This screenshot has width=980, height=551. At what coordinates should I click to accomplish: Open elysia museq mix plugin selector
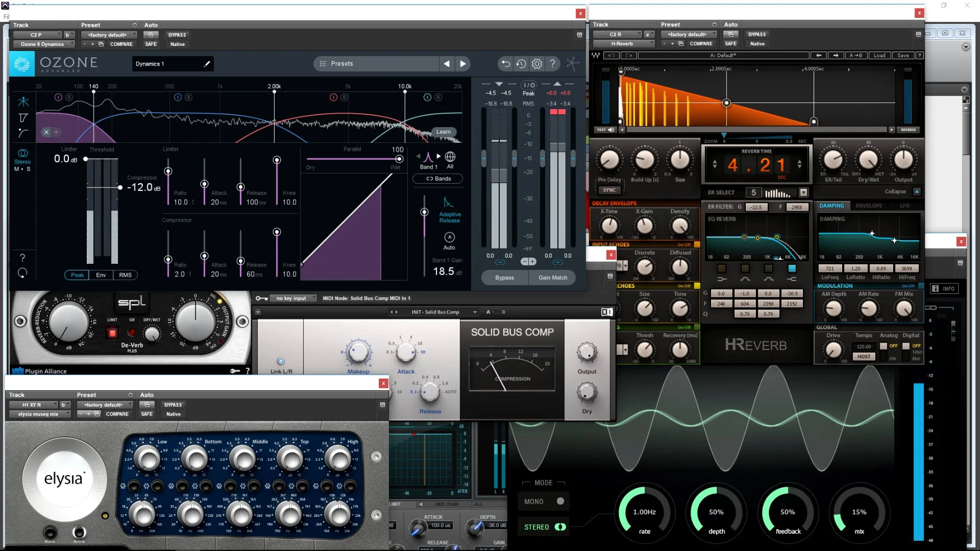coord(40,414)
